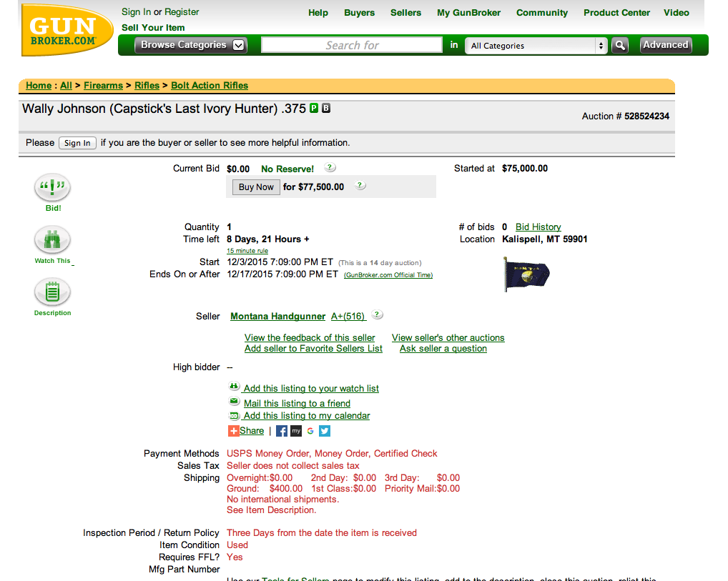The height and width of the screenshot is (581, 728).
Task: Click auction number 528524234 text
Action: (646, 116)
